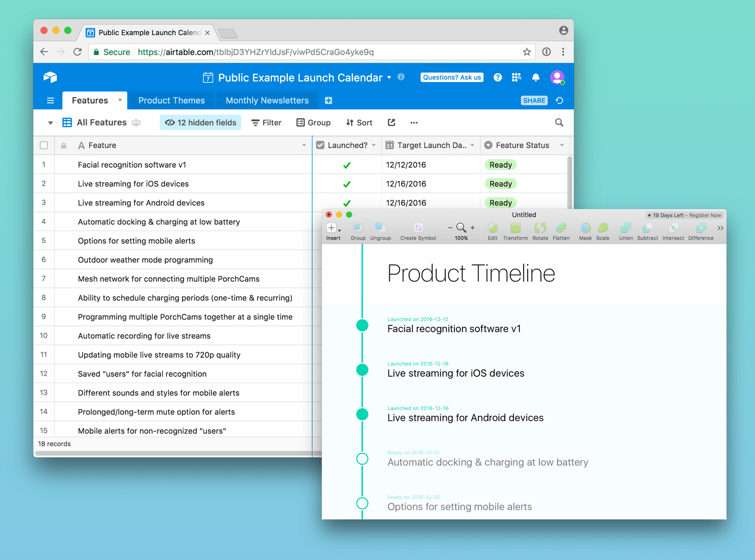Uncheck Launched for Facial recognition software v1

click(347, 165)
